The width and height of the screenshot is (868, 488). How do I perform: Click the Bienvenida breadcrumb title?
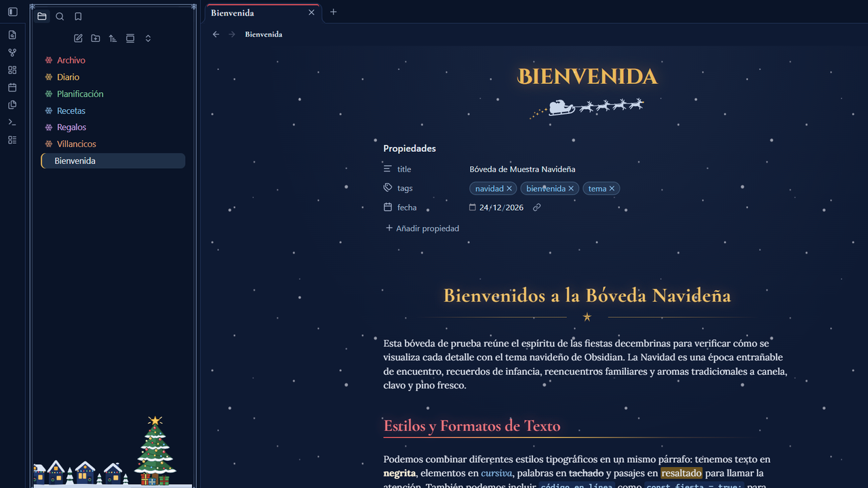(264, 34)
